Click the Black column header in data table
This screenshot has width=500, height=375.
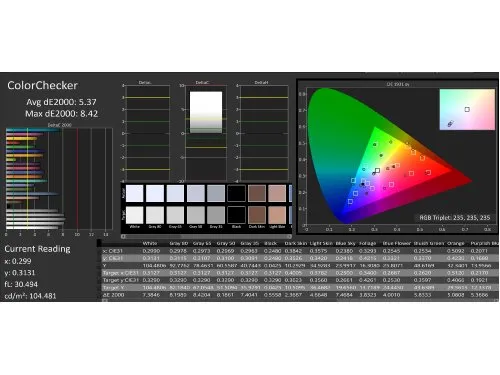click(x=270, y=243)
